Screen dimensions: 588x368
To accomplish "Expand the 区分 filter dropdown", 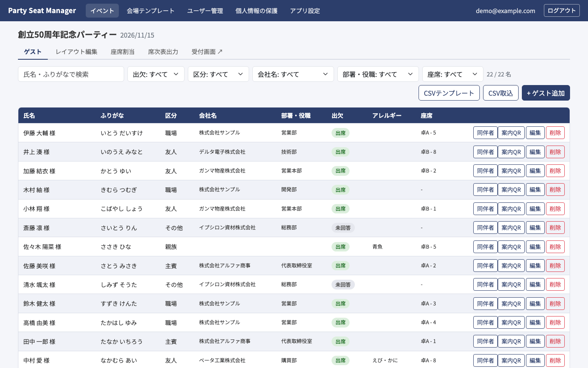I will point(218,74).
